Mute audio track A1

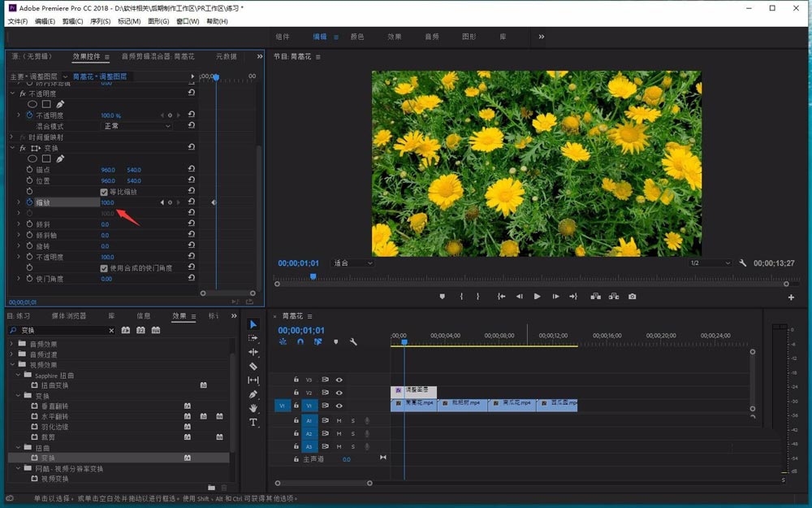(339, 421)
